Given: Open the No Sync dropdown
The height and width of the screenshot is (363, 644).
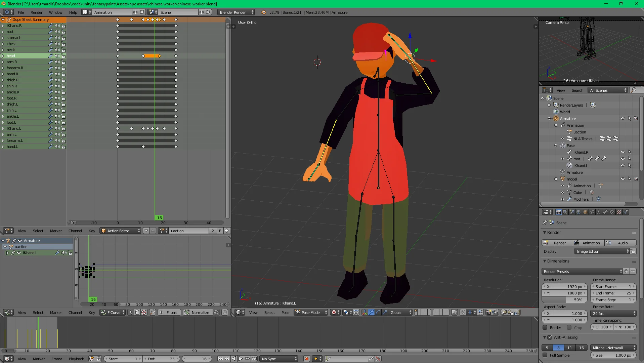Looking at the screenshot, I should [279, 359].
